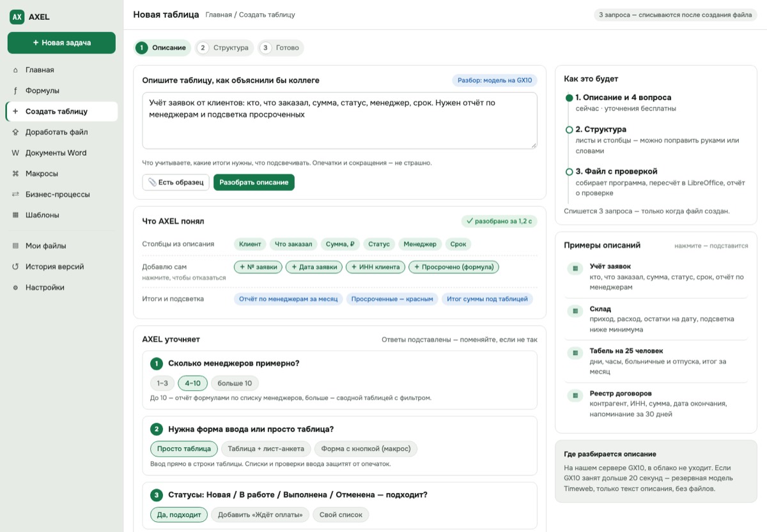Click the 2. Структура timeline step

pyautogui.click(x=656, y=140)
